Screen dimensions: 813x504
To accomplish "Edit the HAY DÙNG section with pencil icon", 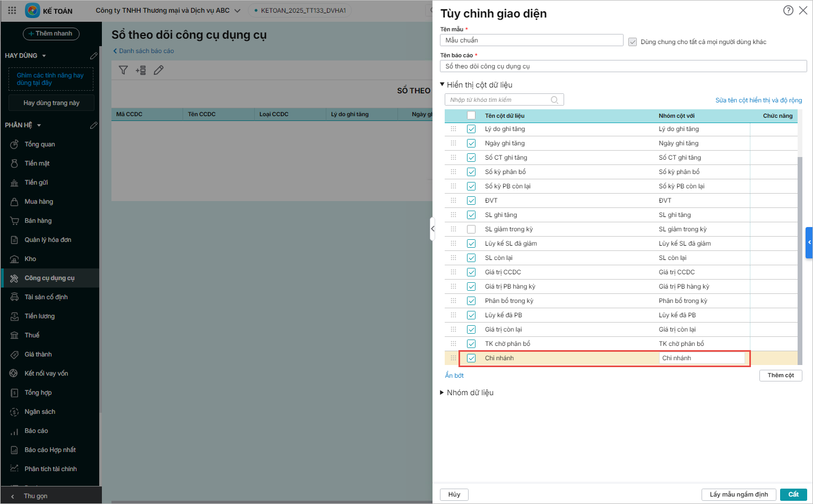I will pos(94,56).
